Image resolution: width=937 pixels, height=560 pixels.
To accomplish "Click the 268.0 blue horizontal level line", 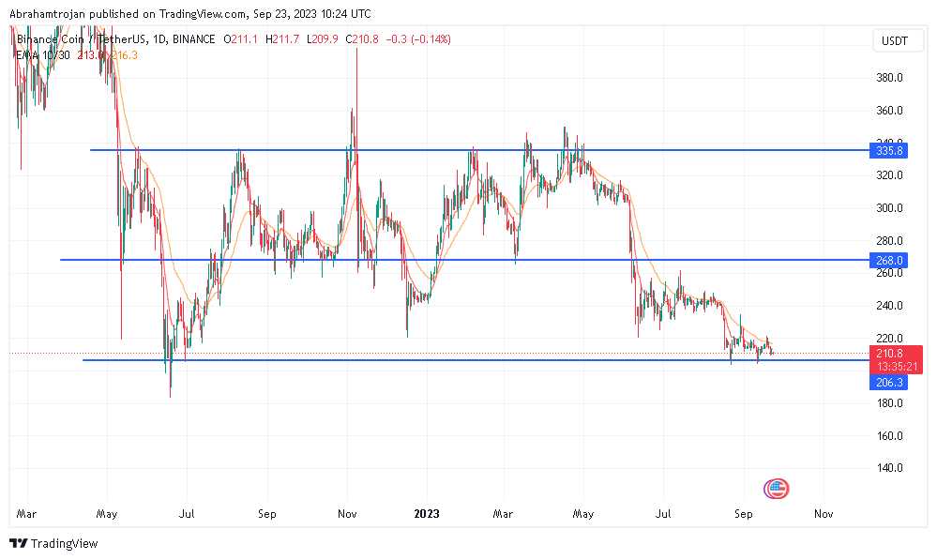I will click(464, 260).
